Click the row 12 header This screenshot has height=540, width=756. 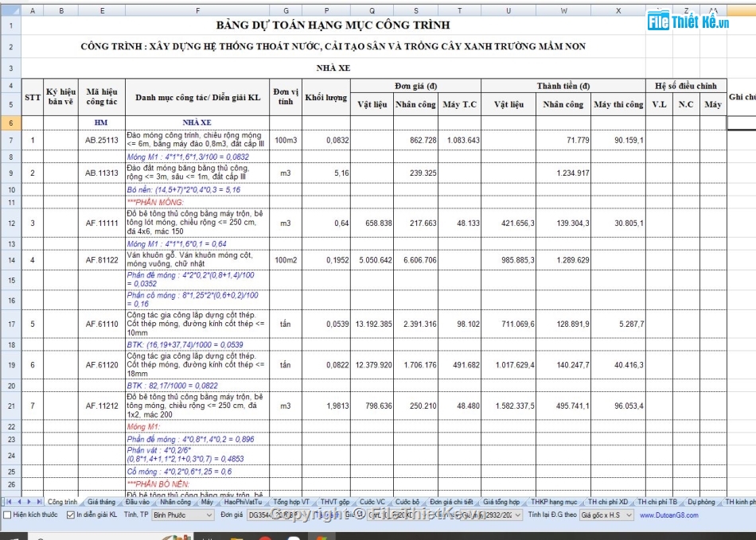click(10, 223)
